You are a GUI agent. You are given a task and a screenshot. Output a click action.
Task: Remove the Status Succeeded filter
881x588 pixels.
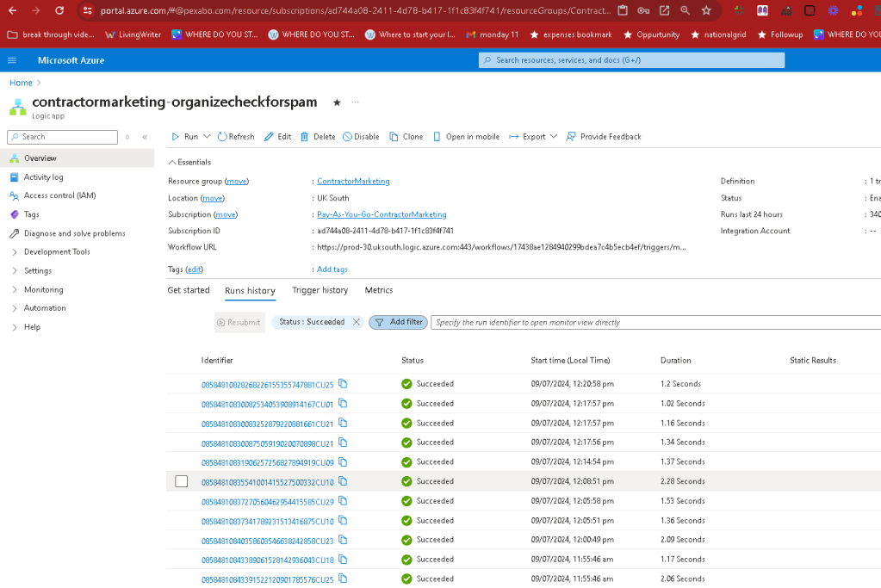[x=357, y=322]
